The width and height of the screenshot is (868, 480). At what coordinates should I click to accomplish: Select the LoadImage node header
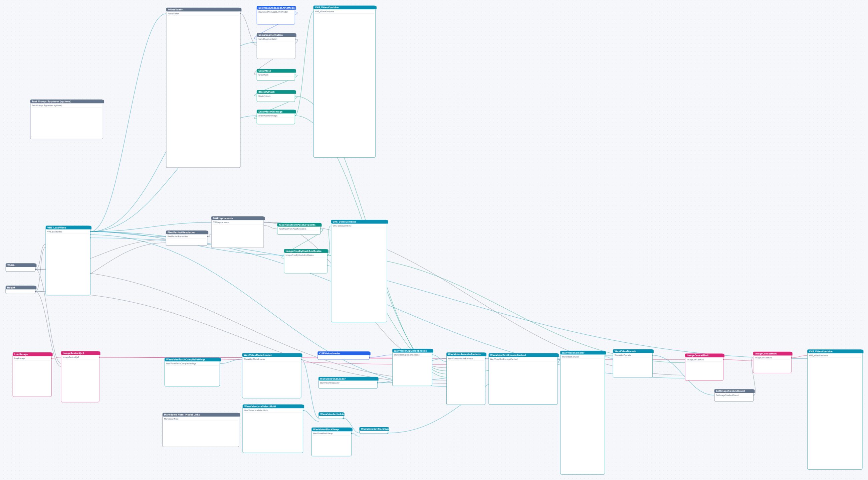tap(33, 354)
